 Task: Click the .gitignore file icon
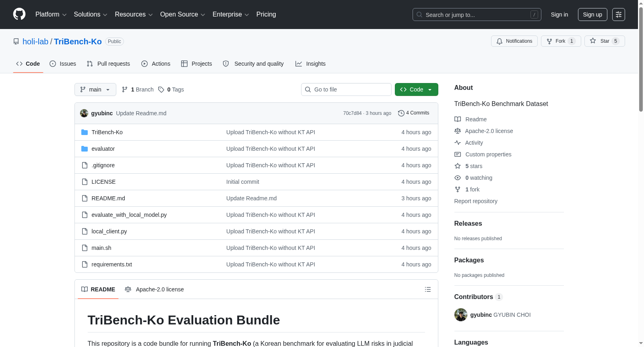pos(85,165)
